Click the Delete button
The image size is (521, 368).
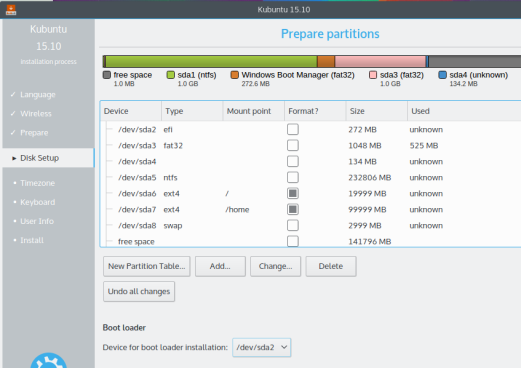[x=331, y=266]
